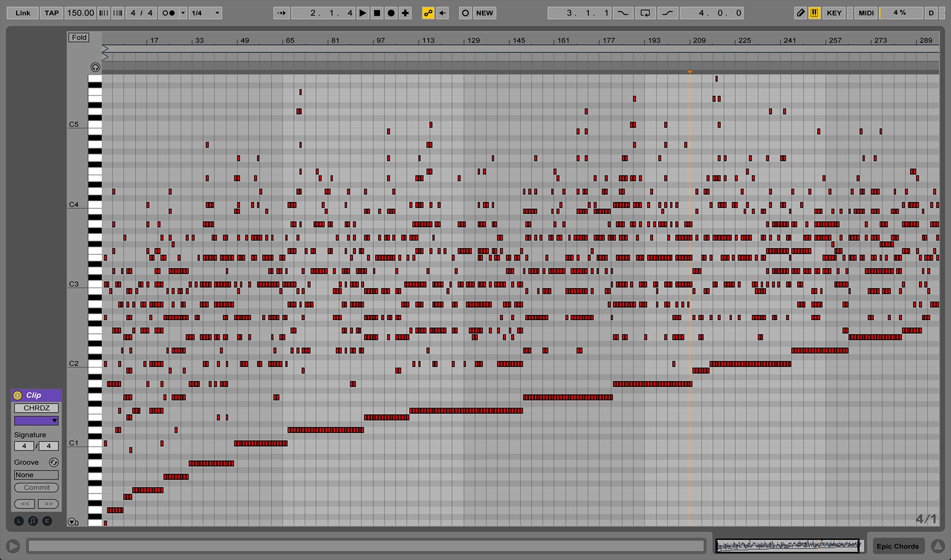This screenshot has width=951, height=560.
Task: Expand the velocity editor triangle toggle
Action: pos(72,522)
